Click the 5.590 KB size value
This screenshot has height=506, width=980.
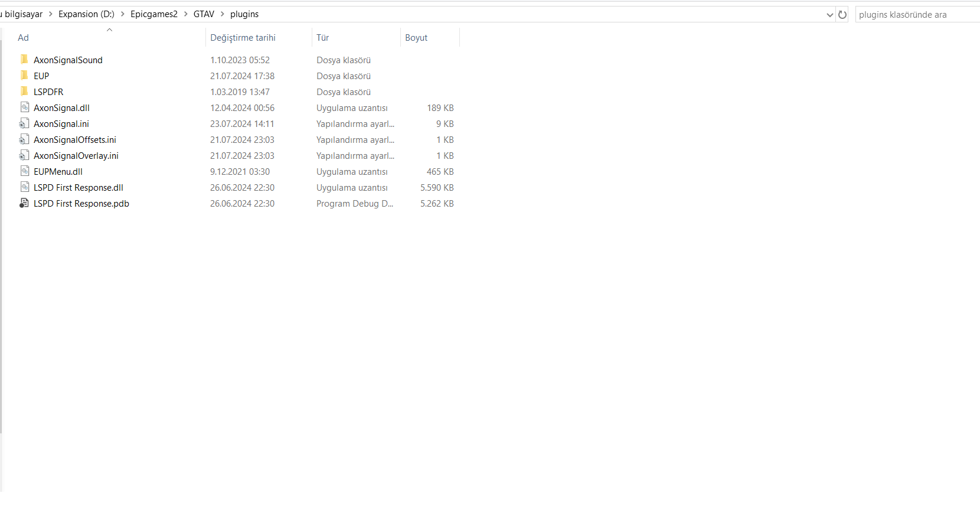(x=437, y=188)
